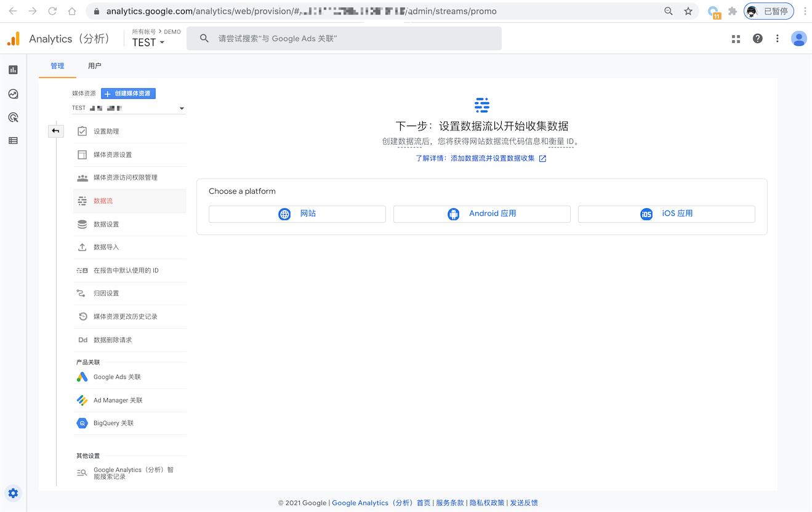
Task: Select the Reports icon in left rail
Action: coord(13,70)
